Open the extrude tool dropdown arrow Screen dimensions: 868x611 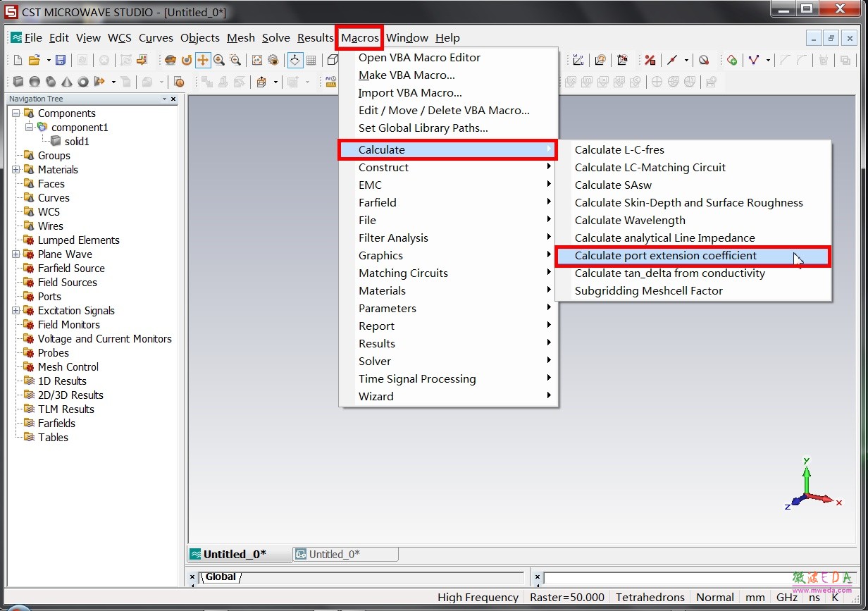pyautogui.click(x=113, y=82)
